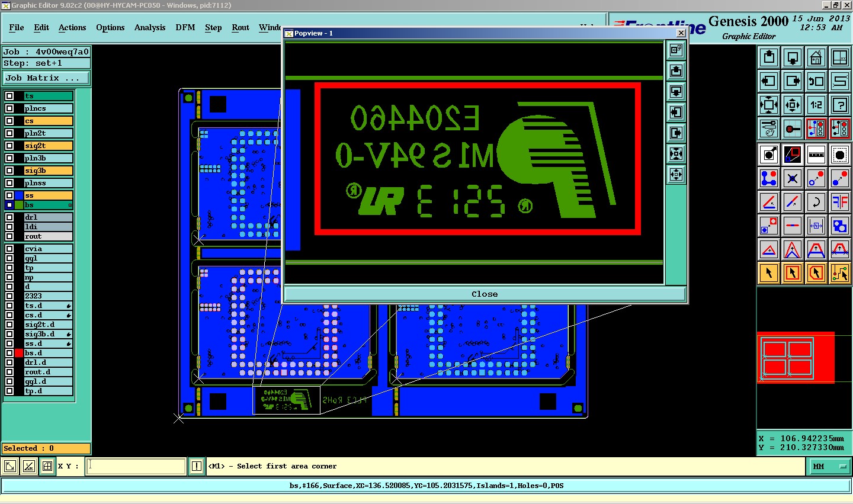Open the MM units dropdown
853x504 pixels.
(829, 467)
